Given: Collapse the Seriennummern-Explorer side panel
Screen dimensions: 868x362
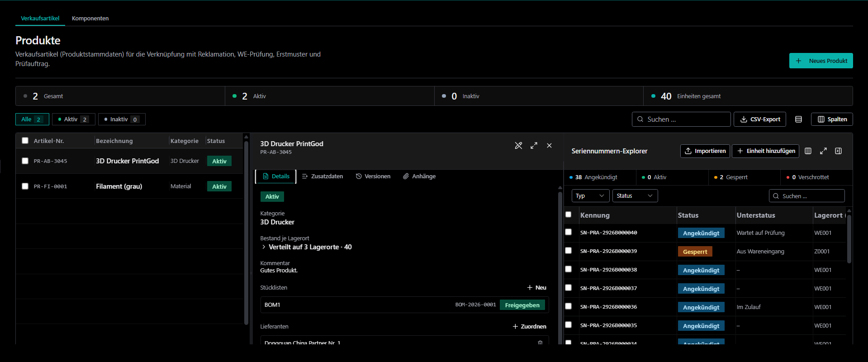Looking at the screenshot, I should point(838,151).
